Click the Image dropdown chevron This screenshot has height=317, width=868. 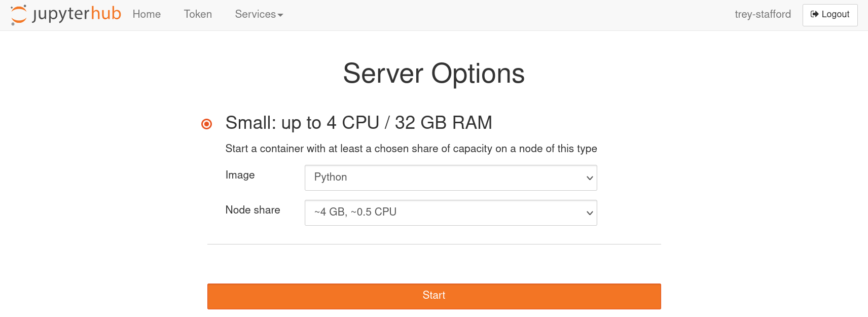coord(590,178)
